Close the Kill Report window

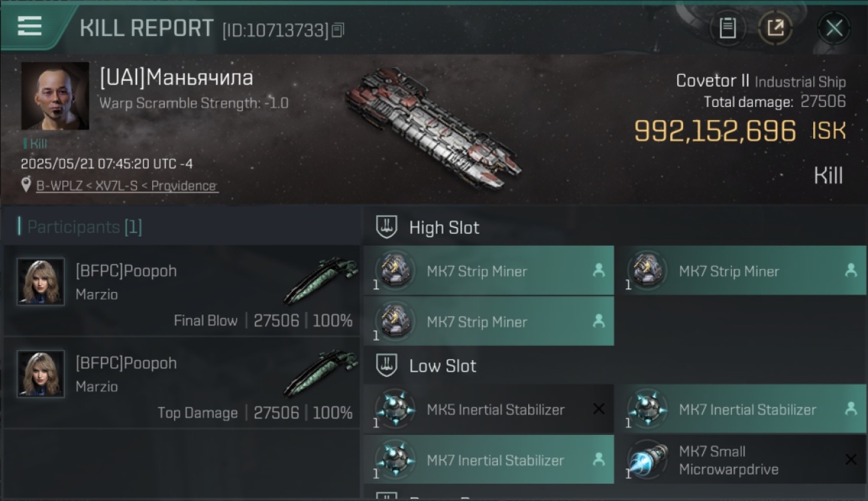pos(834,28)
